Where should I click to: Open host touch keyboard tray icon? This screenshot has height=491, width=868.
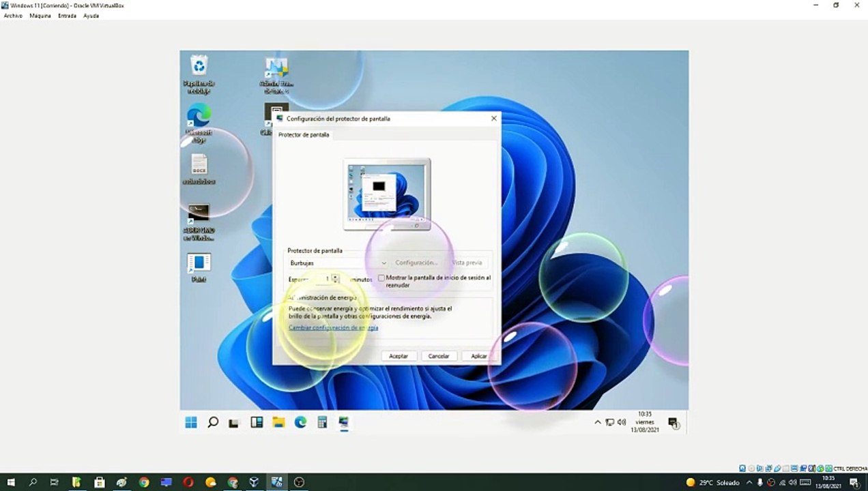(805, 482)
